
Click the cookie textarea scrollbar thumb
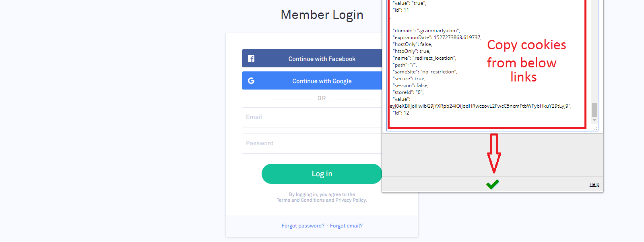(x=594, y=110)
